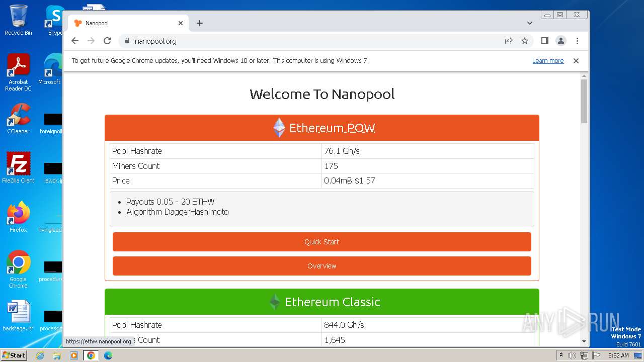Click Ethereum POW Overview button
Screen dimensions: 644x362
pos(322,266)
